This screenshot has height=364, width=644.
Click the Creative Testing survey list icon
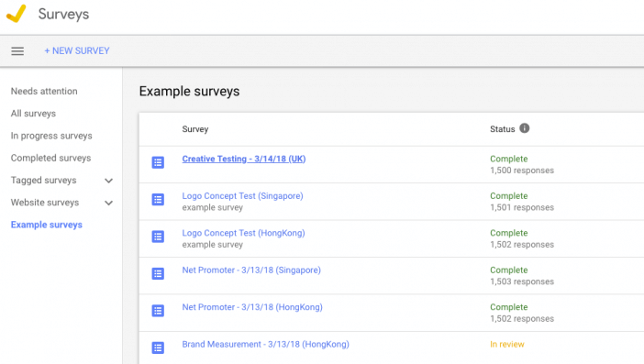click(x=158, y=162)
